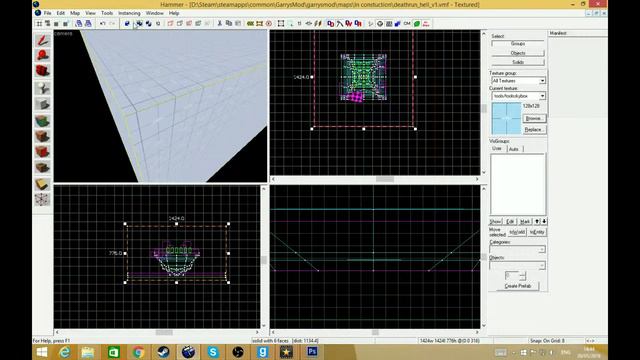
Task: Click the Browse texture button
Action: 534,118
